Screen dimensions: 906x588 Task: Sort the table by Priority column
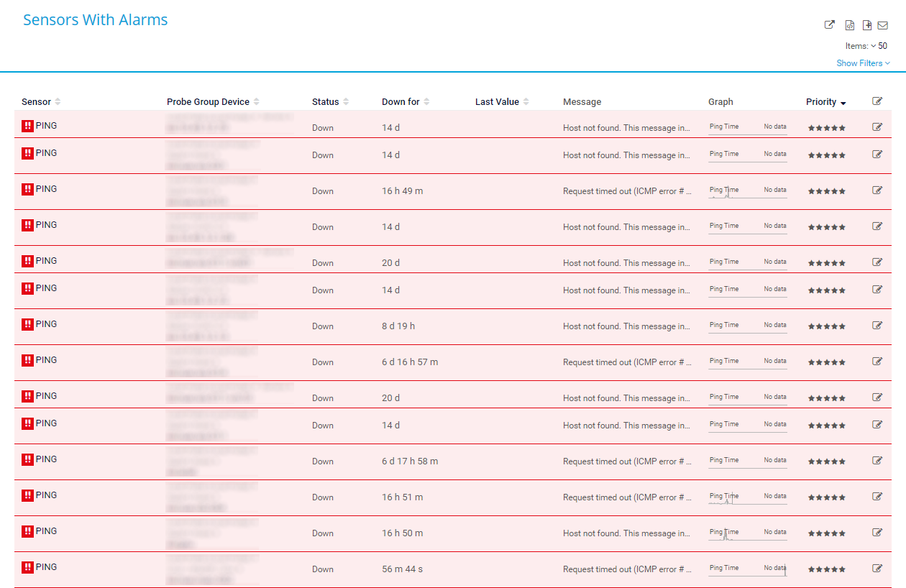point(825,102)
